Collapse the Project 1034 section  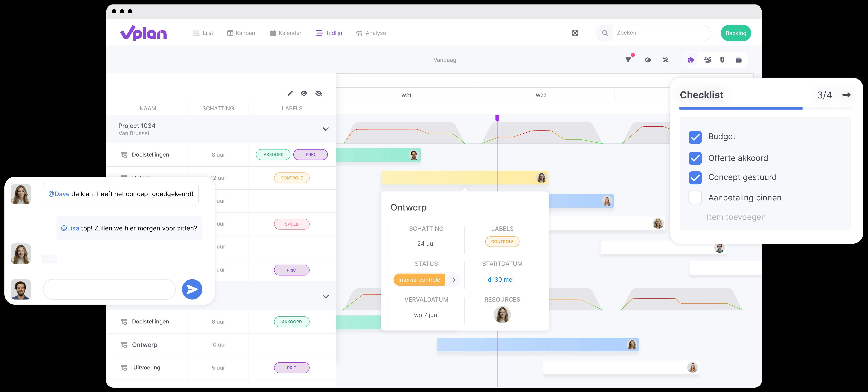(325, 129)
